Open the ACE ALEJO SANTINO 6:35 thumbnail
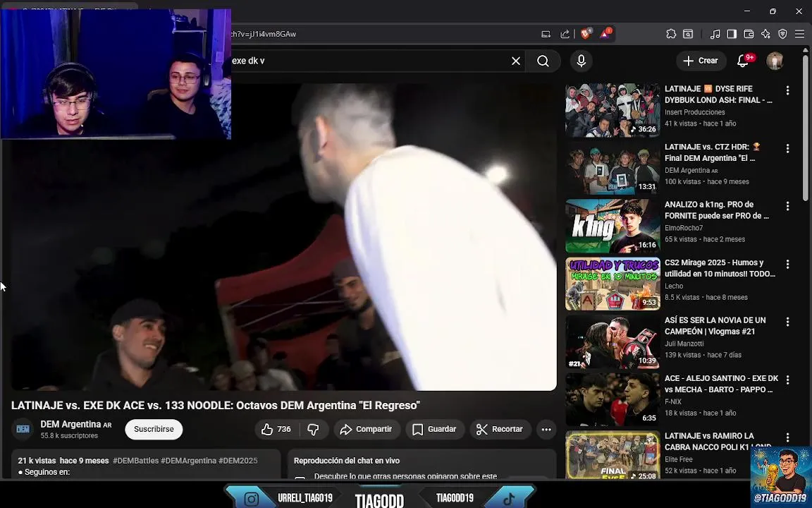This screenshot has height=508, width=812. pos(613,399)
